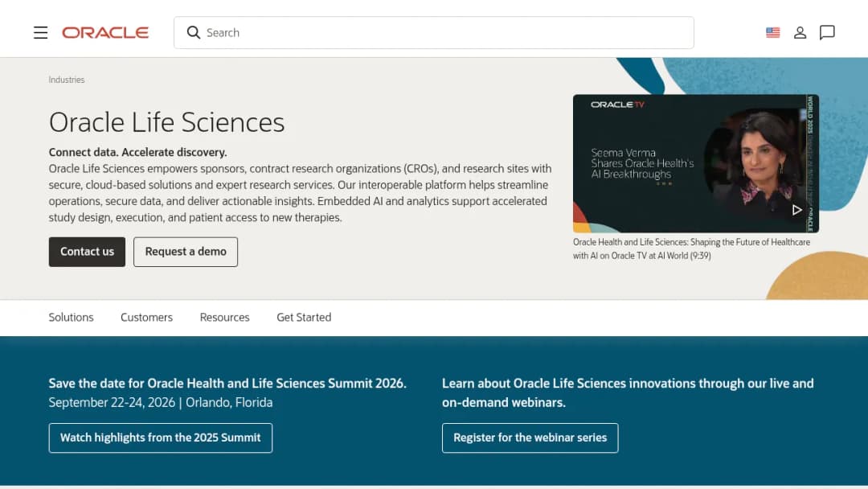Go to the Oracle logo homepage
Viewport: 868px width, 489px height.
click(105, 33)
